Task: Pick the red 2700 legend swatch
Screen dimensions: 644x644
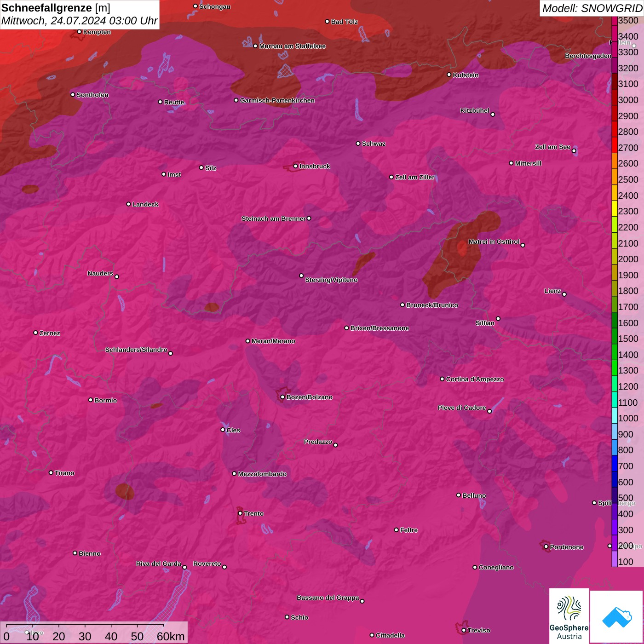Action: (614, 145)
